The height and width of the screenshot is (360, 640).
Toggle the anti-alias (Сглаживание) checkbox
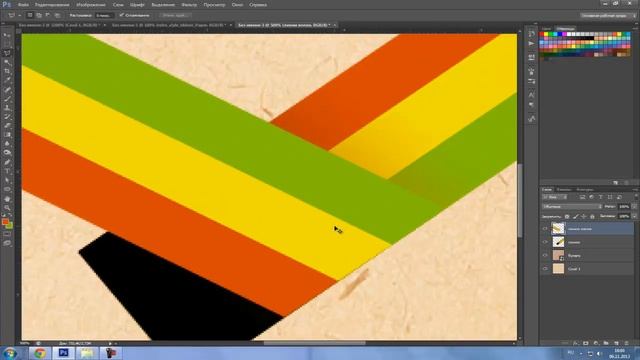[x=121, y=15]
